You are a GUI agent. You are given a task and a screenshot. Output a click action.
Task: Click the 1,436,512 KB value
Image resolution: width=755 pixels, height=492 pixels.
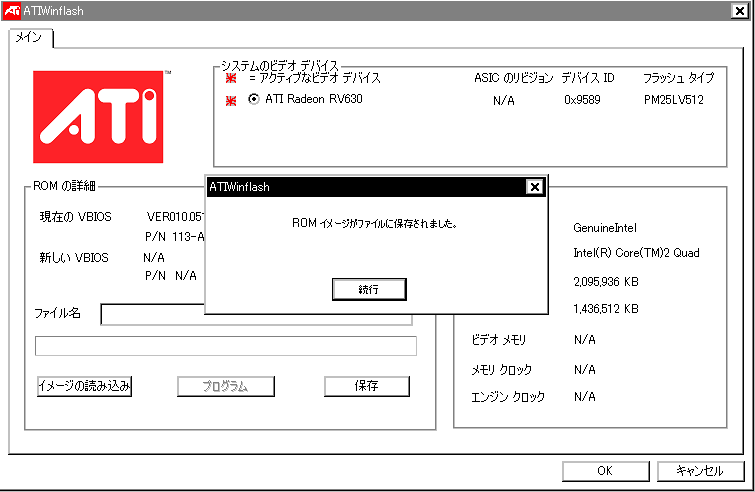[x=606, y=309]
